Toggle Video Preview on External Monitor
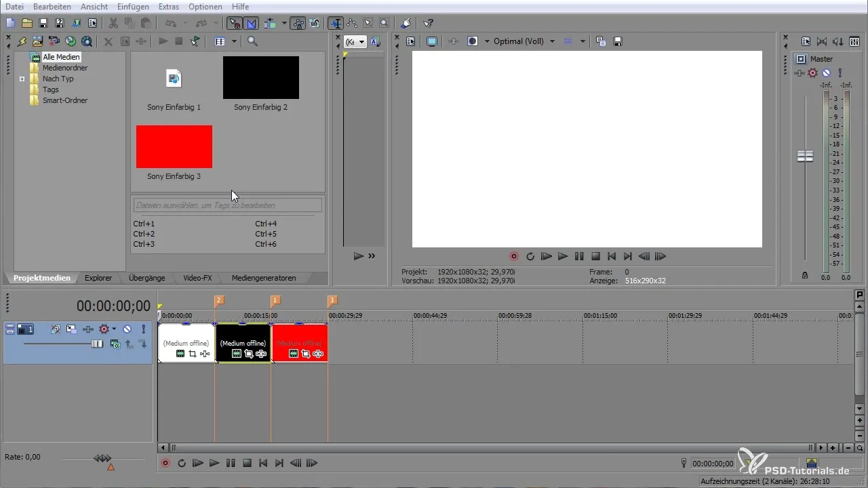 431,41
